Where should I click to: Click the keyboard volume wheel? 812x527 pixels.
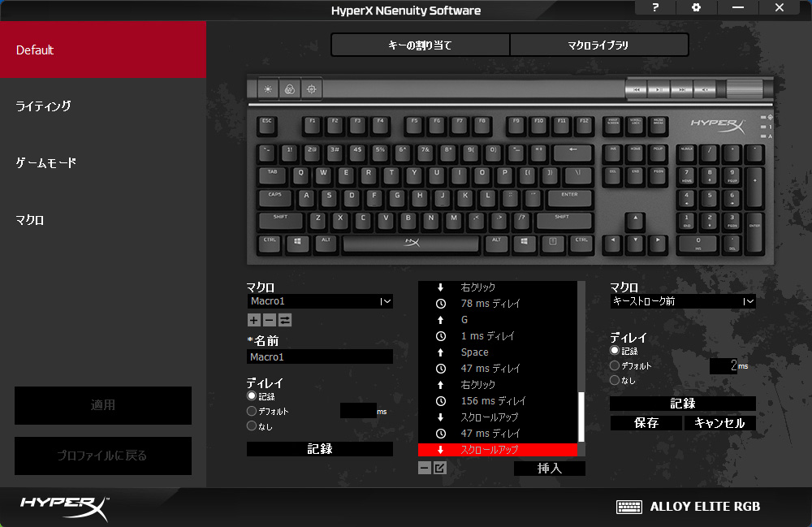click(744, 89)
